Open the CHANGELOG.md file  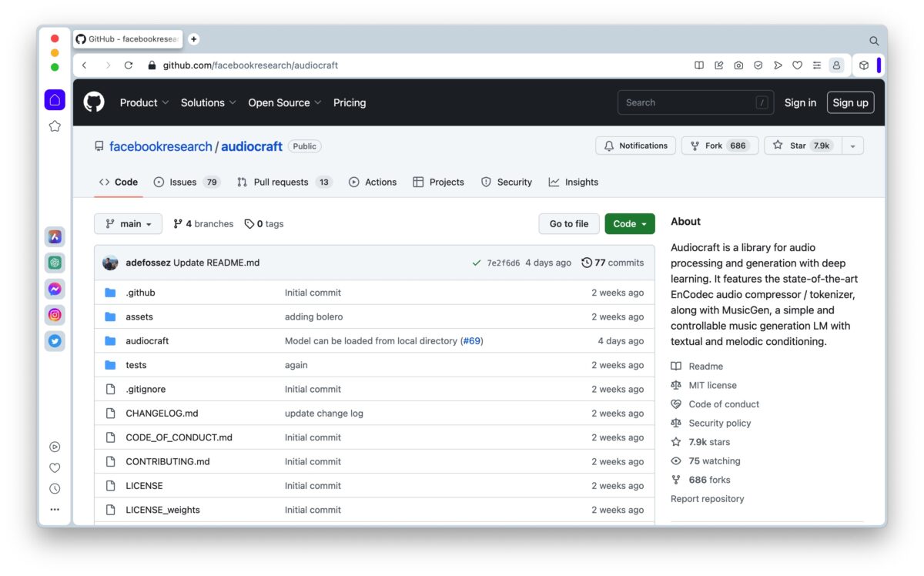tap(162, 414)
